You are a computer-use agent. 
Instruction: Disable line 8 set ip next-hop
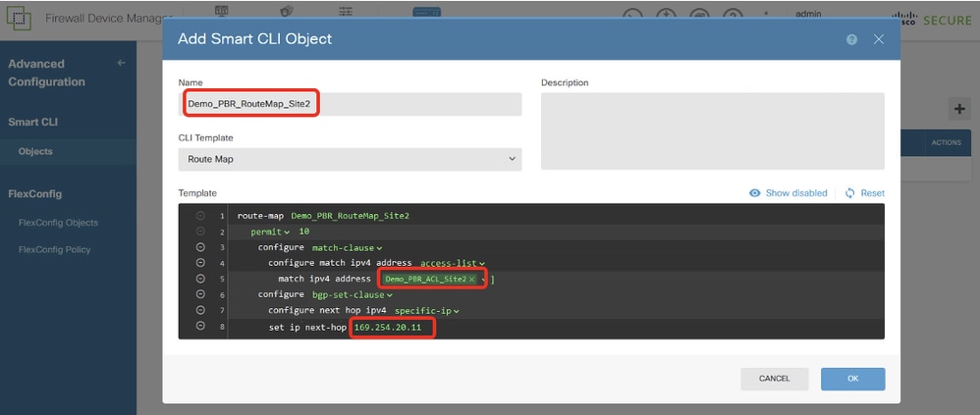click(x=200, y=326)
